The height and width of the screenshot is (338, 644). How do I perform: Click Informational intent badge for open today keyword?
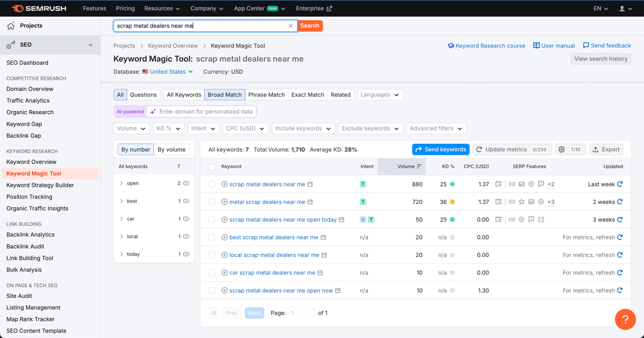point(363,220)
